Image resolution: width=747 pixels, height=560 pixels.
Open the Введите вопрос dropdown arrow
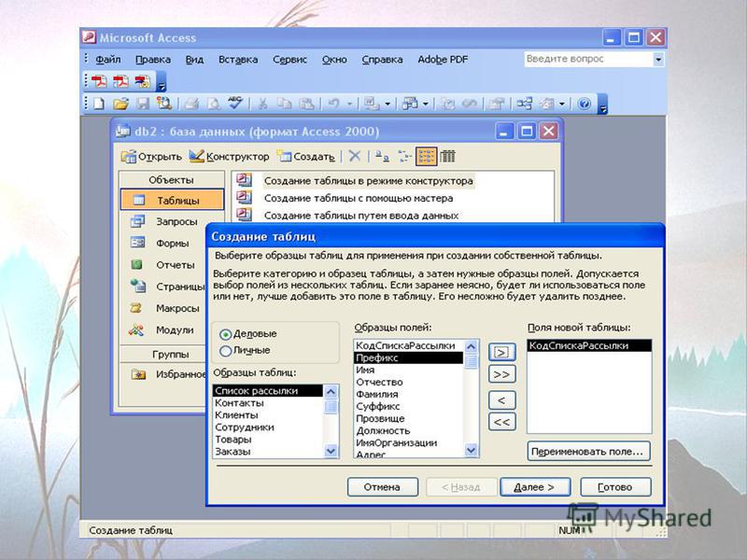tap(658, 60)
